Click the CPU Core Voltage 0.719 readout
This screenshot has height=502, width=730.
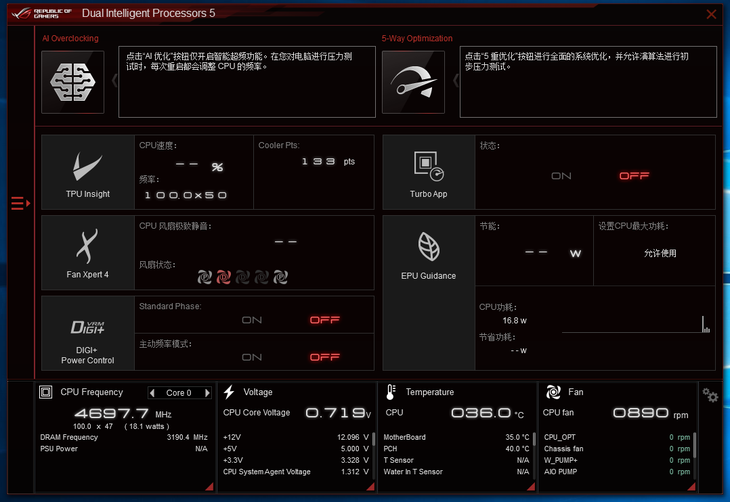point(338,413)
